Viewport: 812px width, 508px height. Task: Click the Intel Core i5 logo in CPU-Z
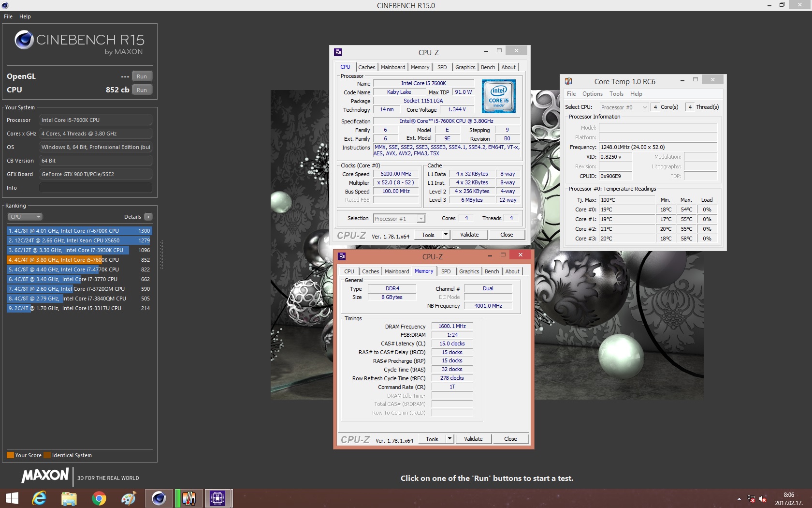(x=499, y=96)
